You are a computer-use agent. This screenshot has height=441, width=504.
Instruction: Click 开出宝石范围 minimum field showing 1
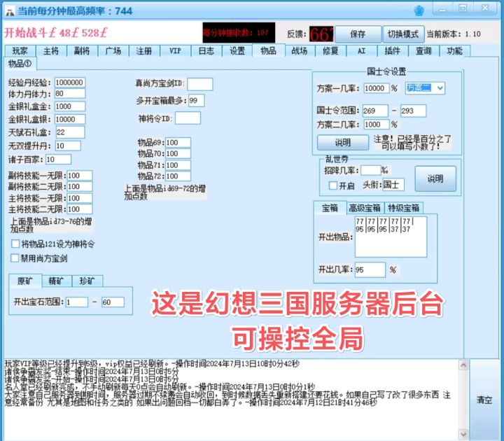77,302
